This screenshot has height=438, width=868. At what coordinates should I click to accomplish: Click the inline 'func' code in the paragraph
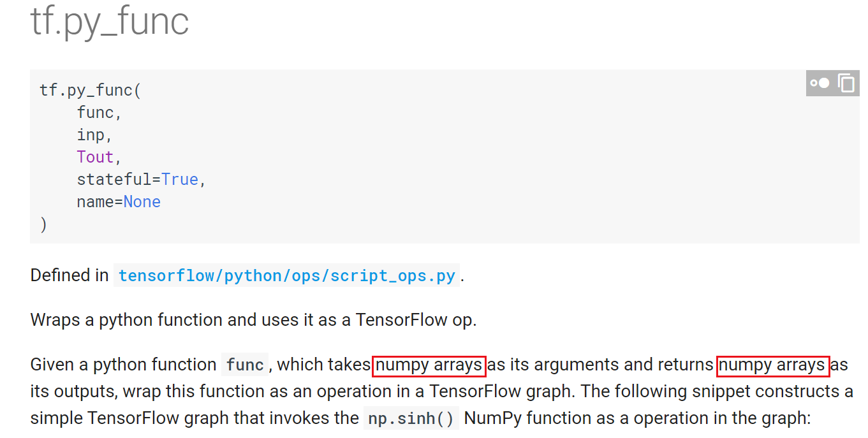tap(245, 365)
